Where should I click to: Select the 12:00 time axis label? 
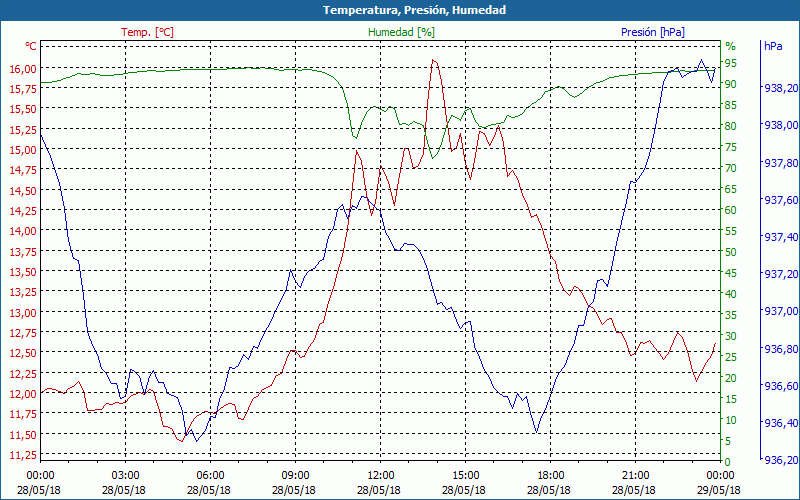[381, 476]
